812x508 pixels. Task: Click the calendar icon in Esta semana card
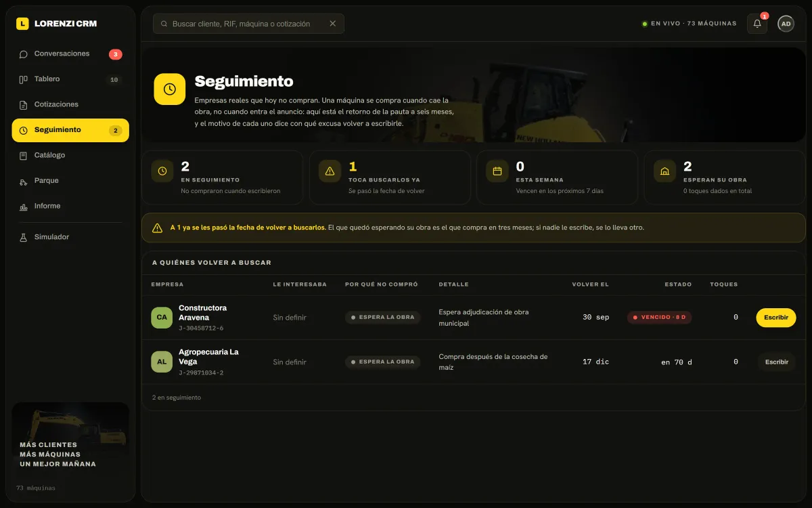(x=497, y=171)
